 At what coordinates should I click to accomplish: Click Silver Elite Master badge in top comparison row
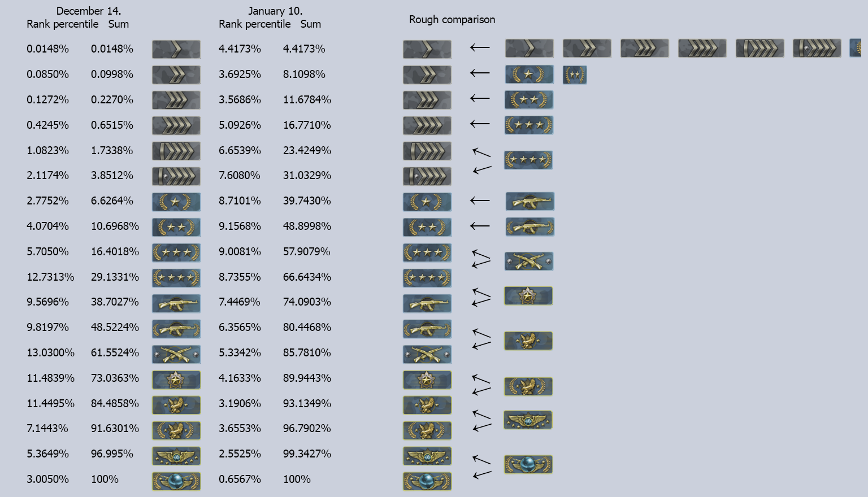[x=817, y=48]
